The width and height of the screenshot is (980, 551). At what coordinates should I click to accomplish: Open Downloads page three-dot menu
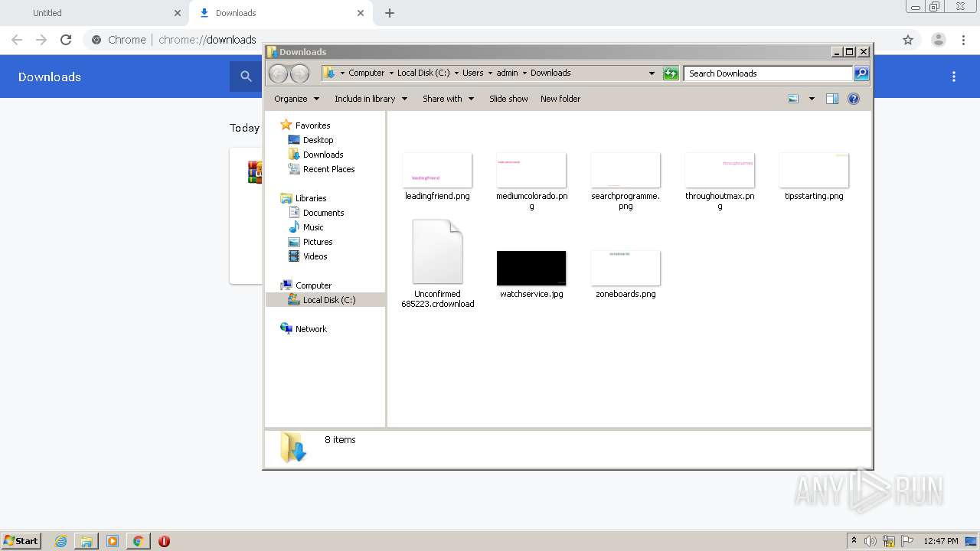(954, 77)
